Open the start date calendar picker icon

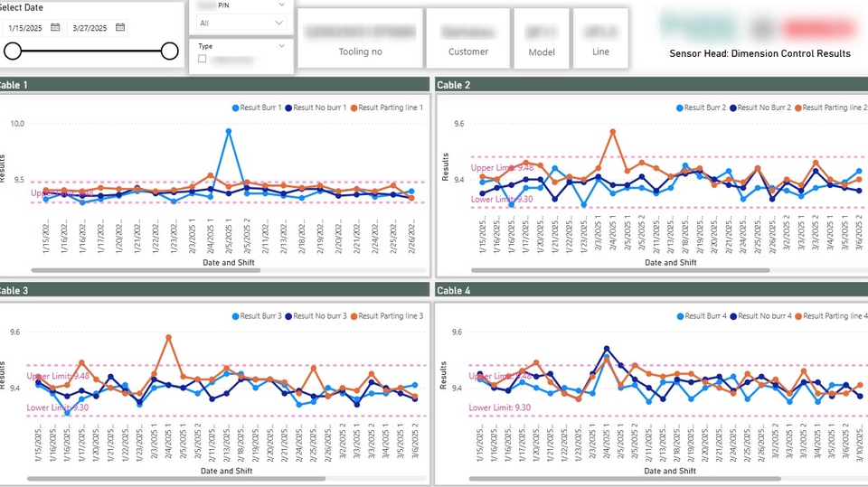(55, 28)
